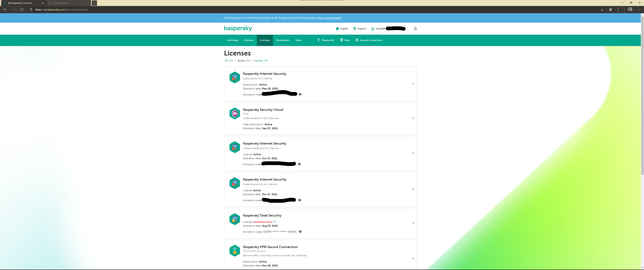644x270 pixels.
Task: Reveal activation code expiring Oct 13, 2021
Action: click(300, 200)
